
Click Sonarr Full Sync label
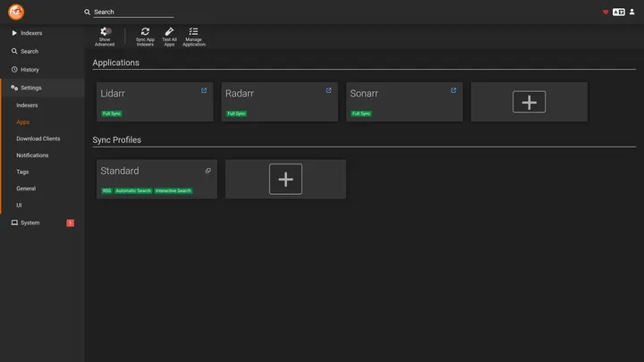pos(361,114)
